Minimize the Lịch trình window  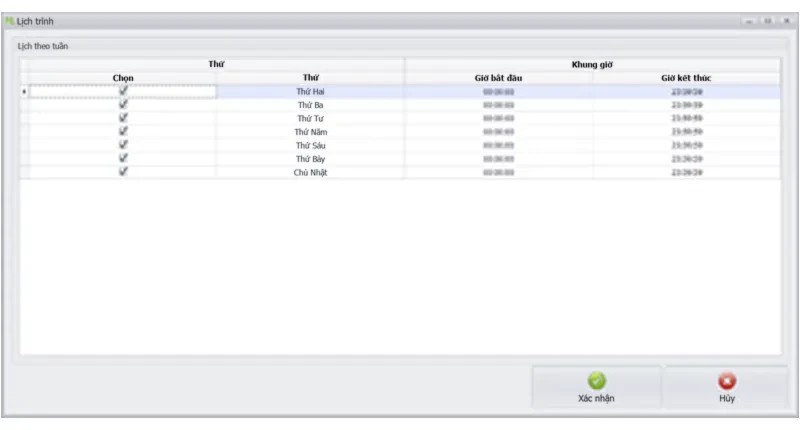[749, 21]
